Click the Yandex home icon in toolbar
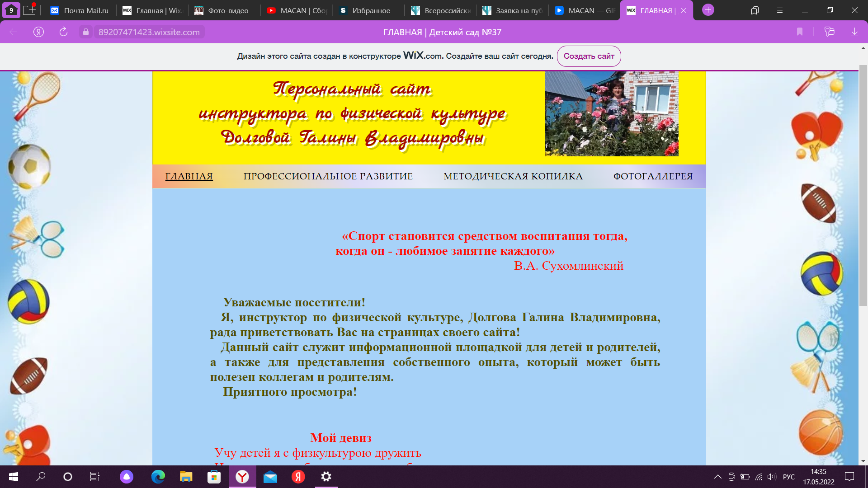This screenshot has height=488, width=868. click(38, 32)
